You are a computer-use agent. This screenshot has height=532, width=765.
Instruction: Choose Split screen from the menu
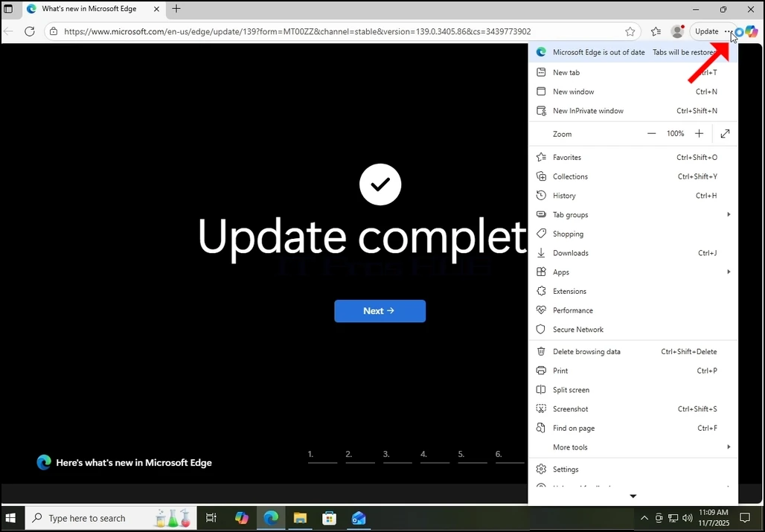[633, 390]
